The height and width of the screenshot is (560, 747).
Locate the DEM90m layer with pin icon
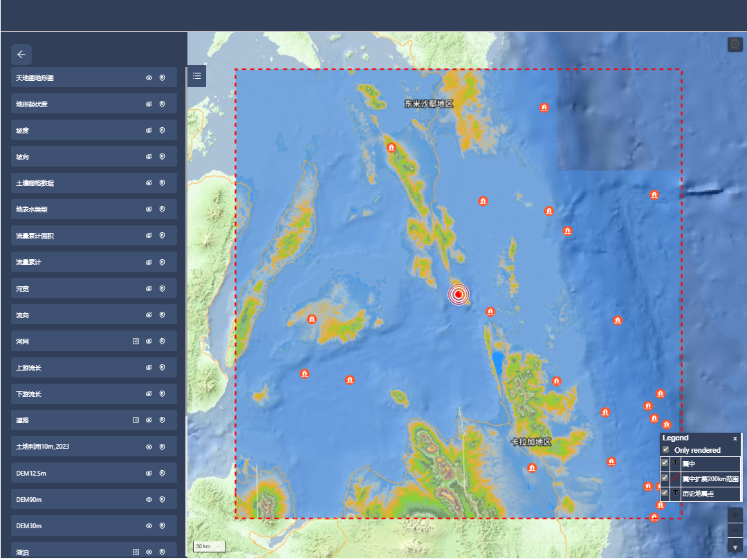(x=162, y=500)
